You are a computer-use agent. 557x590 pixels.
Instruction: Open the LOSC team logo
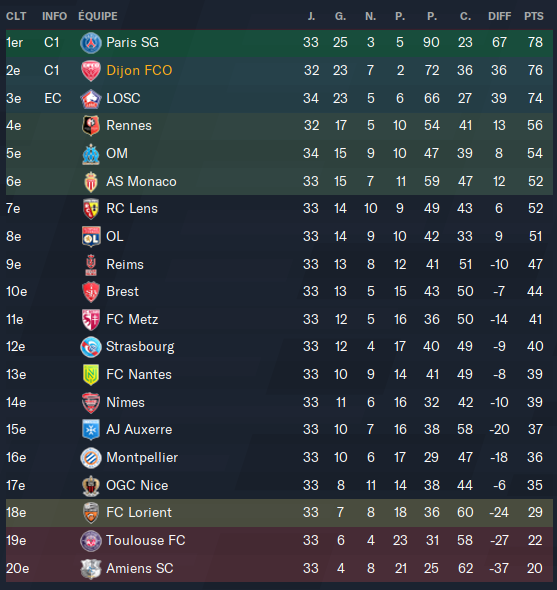coord(91,99)
